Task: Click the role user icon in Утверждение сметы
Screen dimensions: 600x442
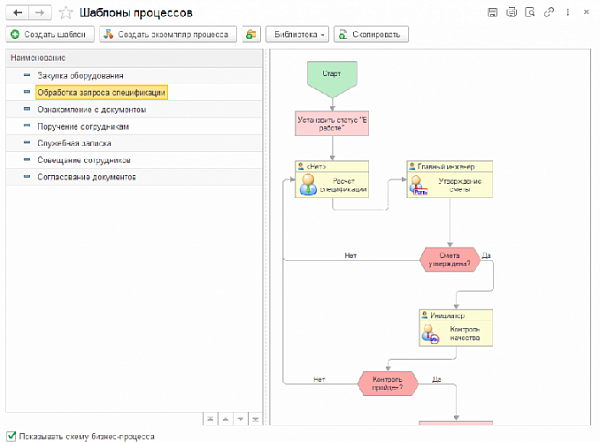Action: (x=418, y=186)
